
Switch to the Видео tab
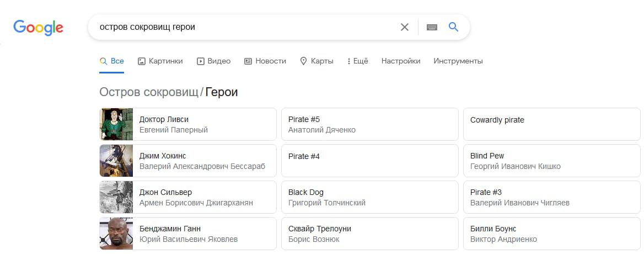click(x=213, y=61)
